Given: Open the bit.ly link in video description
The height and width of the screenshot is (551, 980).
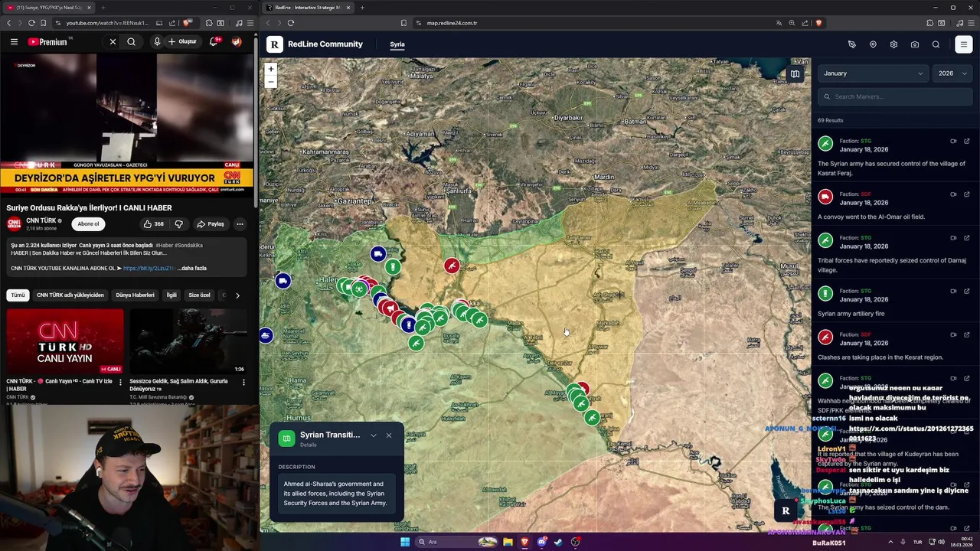Looking at the screenshot, I should [x=149, y=269].
